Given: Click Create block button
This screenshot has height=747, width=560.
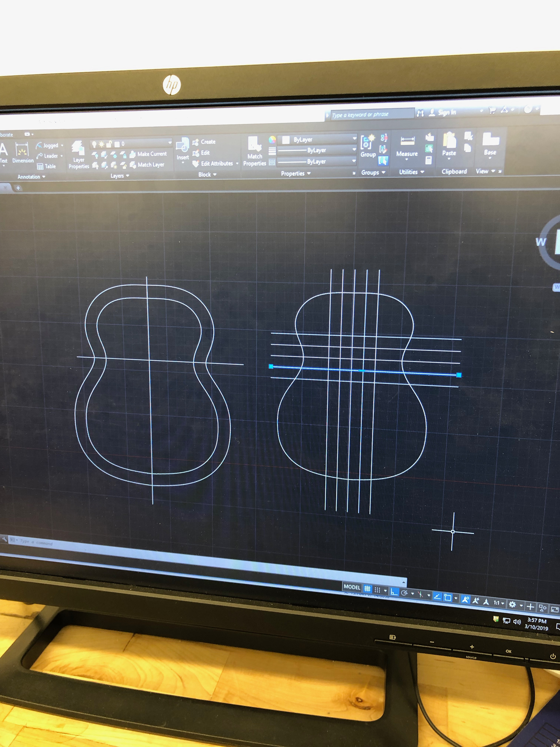Looking at the screenshot, I should [x=204, y=142].
